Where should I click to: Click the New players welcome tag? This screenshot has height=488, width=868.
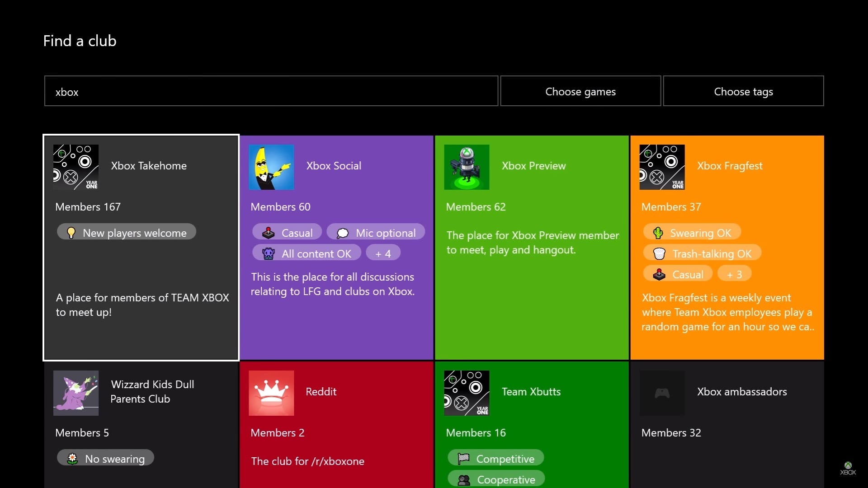[x=127, y=232]
